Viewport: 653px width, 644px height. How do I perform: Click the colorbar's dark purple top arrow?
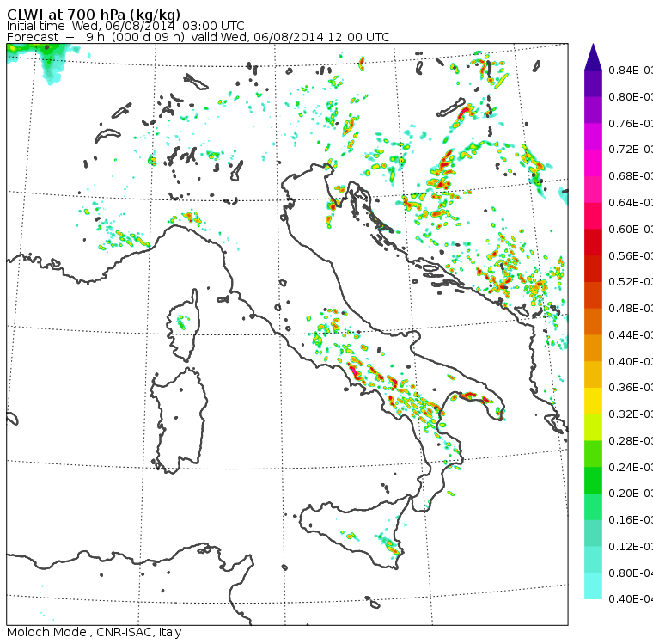tap(593, 57)
